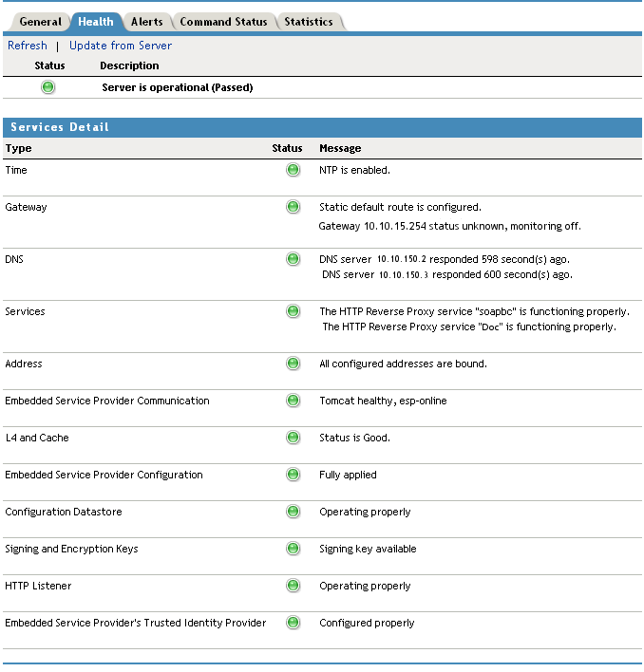644x672 pixels.
Task: Click the server operational status icon
Action: click(48, 87)
